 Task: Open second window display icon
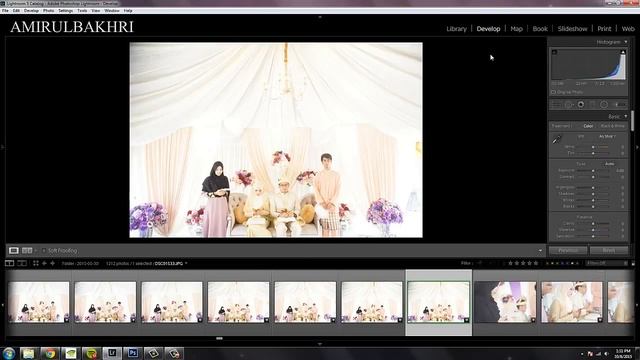coord(22,263)
